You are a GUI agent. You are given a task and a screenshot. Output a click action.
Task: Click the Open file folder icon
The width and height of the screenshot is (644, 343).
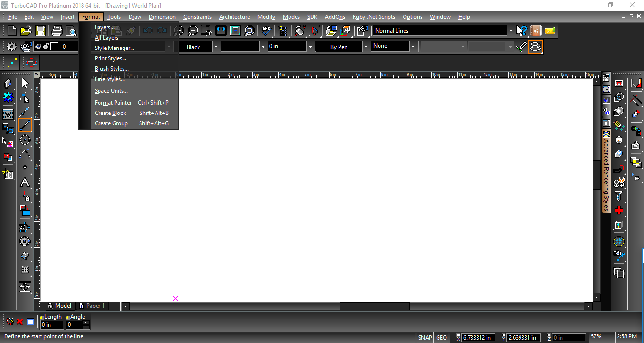[x=26, y=31]
